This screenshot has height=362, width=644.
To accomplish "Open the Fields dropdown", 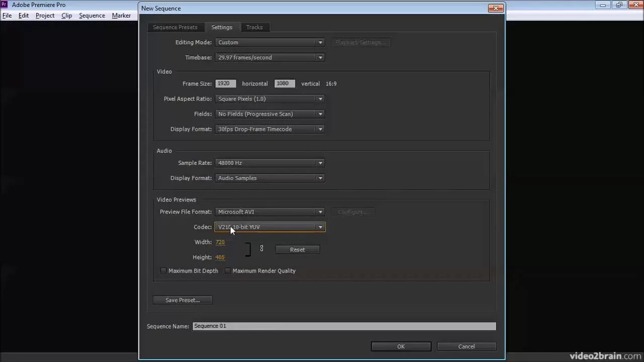I will point(270,114).
